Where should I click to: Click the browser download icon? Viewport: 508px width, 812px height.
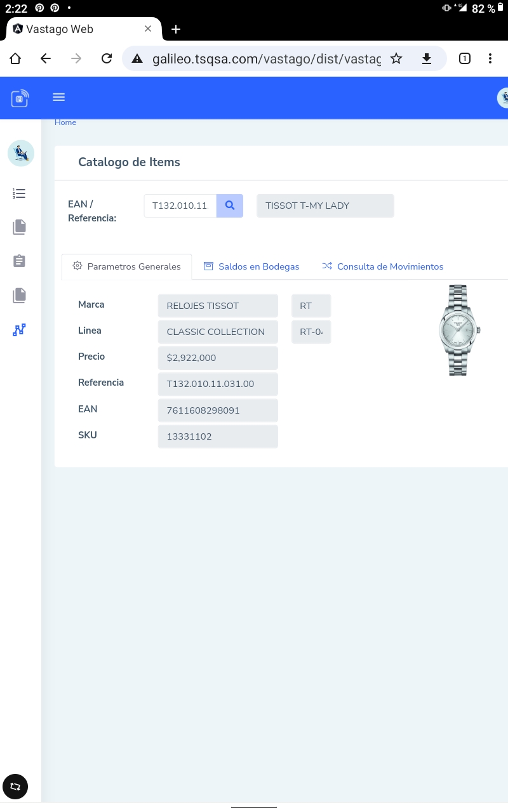coord(427,59)
